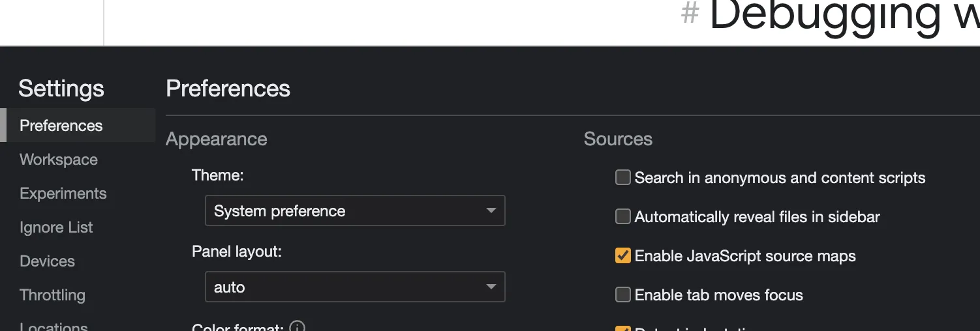The image size is (980, 331).
Task: Open the Theme dropdown showing System preference
Action: (355, 211)
